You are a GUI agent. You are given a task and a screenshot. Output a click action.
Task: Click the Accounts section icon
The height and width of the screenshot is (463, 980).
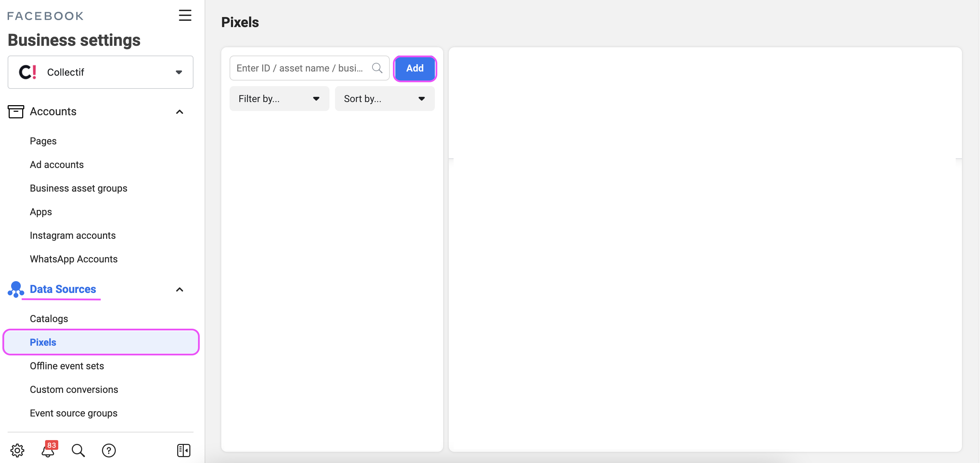(16, 111)
